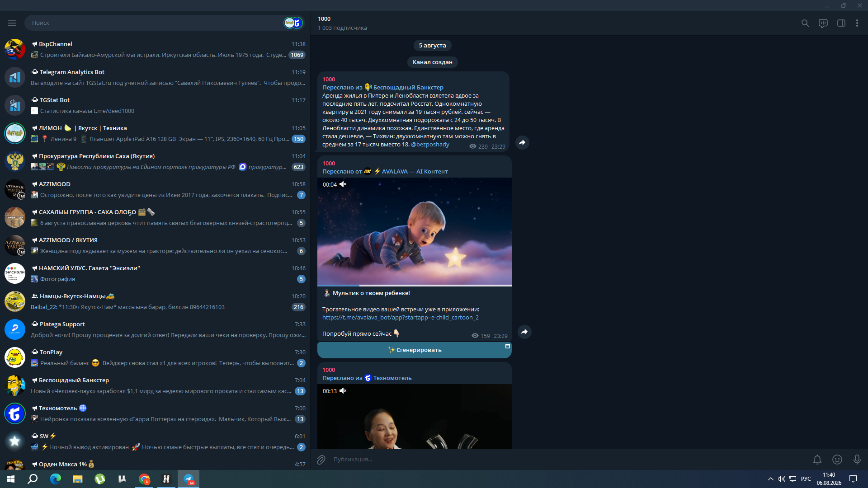Click the TonPlay duck avatar
868x488 pixels.
tap(15, 357)
